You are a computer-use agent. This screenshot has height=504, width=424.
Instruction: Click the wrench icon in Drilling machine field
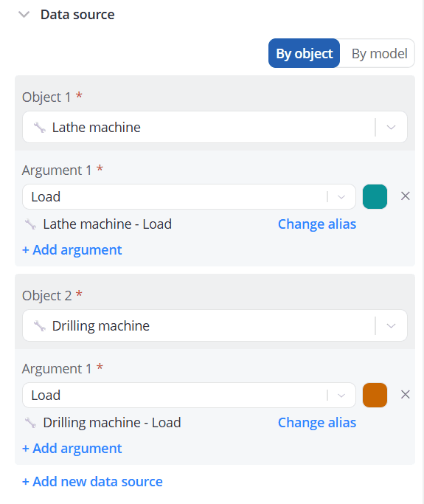click(40, 325)
